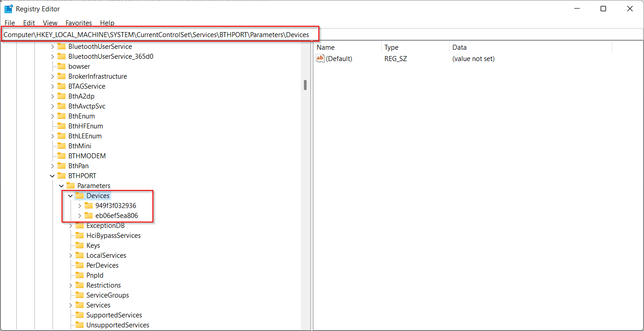The height and width of the screenshot is (331, 644).
Task: Open the Favorites menu
Action: click(79, 23)
